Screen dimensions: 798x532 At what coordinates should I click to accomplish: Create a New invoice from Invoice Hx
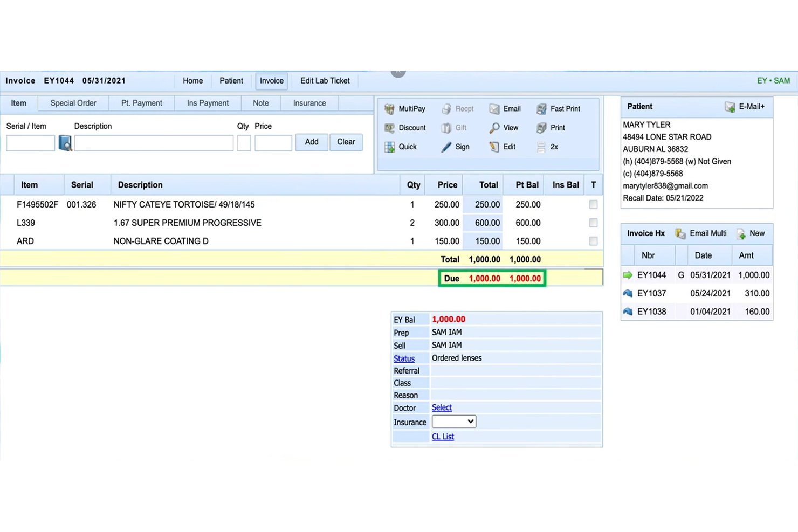[741, 233]
